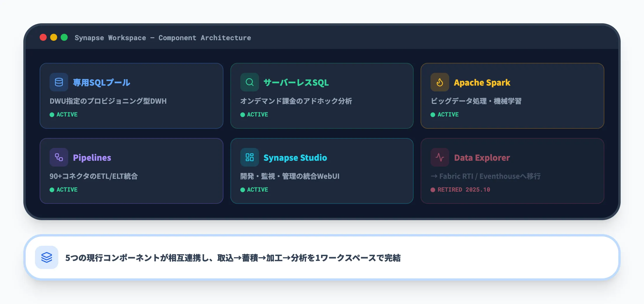The height and width of the screenshot is (304, 644).
Task: Click the grid icon for Synapse Studio
Action: tap(250, 157)
